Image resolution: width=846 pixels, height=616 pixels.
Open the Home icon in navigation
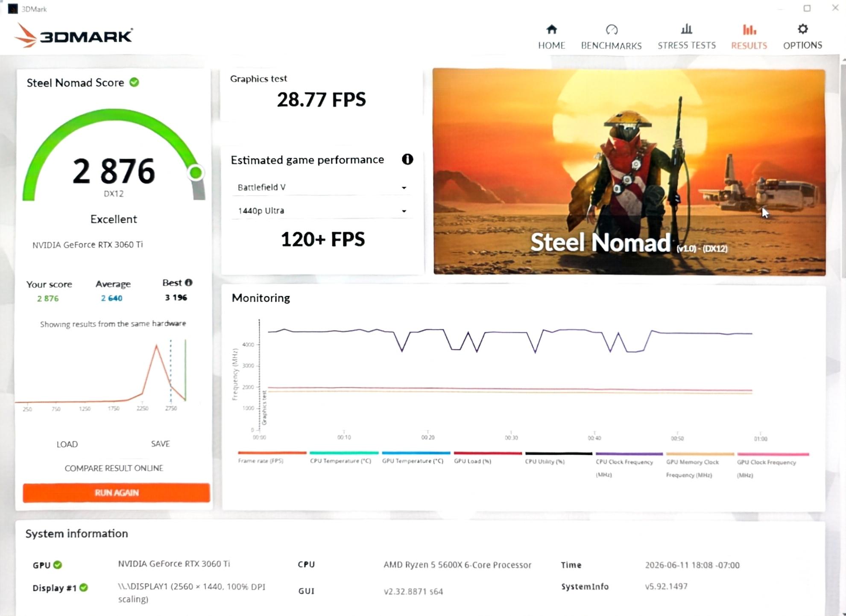551,29
